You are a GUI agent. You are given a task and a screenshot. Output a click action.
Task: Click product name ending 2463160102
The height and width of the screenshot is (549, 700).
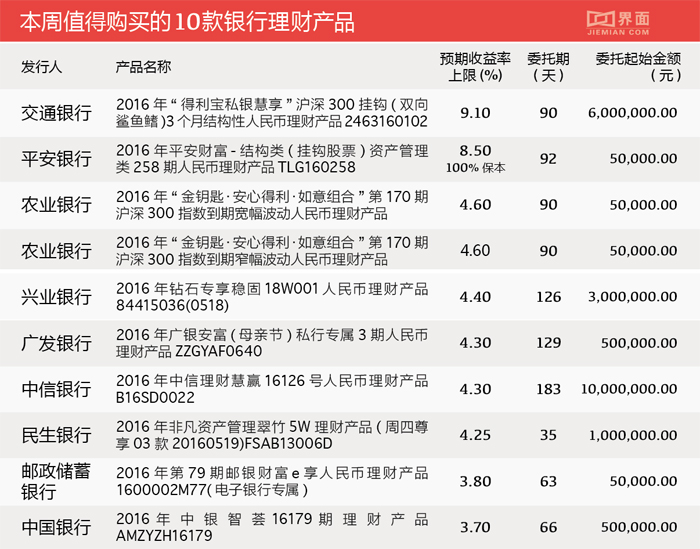(272, 113)
